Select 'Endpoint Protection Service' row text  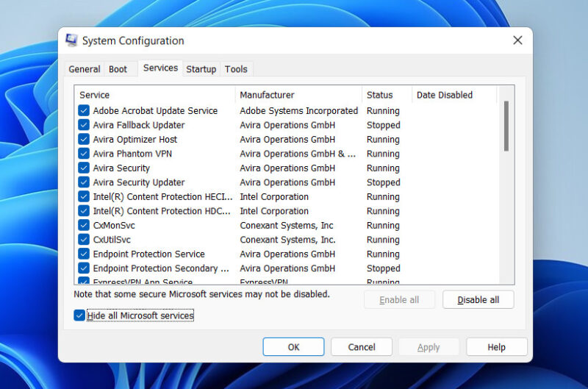pos(149,254)
